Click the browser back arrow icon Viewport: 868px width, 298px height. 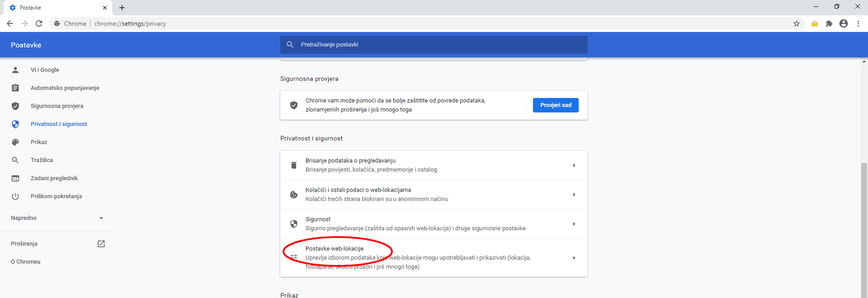(x=10, y=23)
